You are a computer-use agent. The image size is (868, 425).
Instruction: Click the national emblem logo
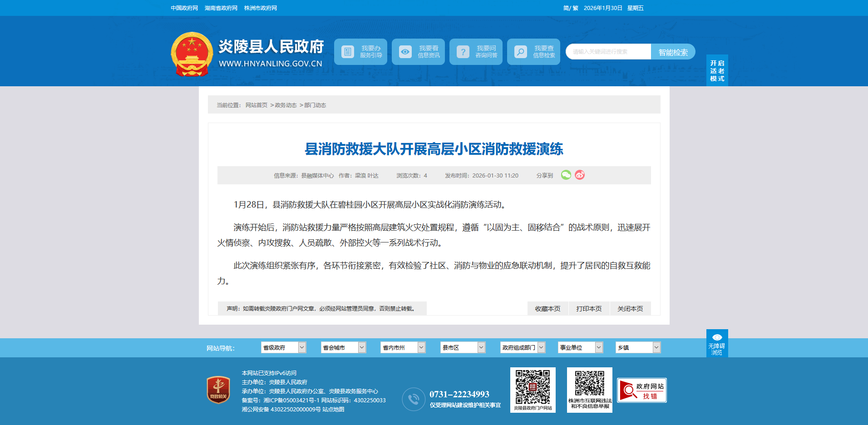coord(192,54)
